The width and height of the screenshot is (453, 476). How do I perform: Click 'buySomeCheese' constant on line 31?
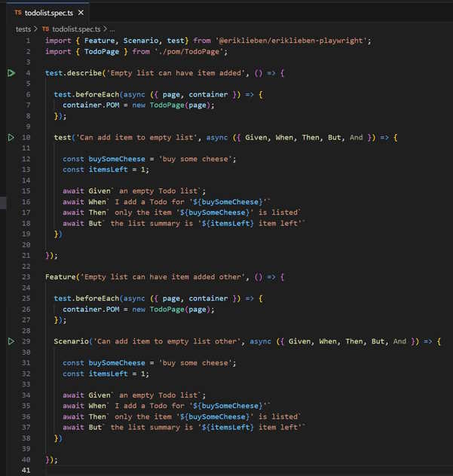tap(117, 363)
